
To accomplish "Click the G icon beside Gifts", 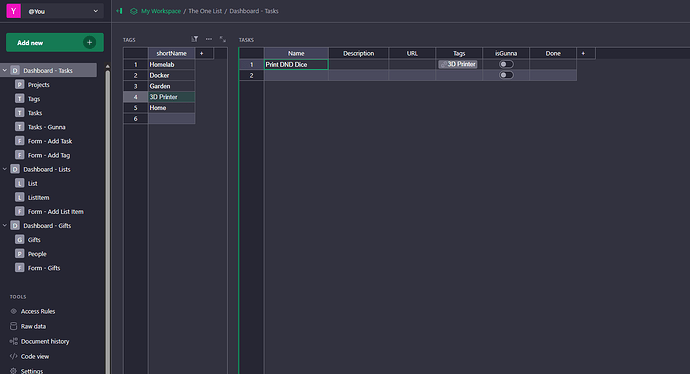I will pos(19,239).
